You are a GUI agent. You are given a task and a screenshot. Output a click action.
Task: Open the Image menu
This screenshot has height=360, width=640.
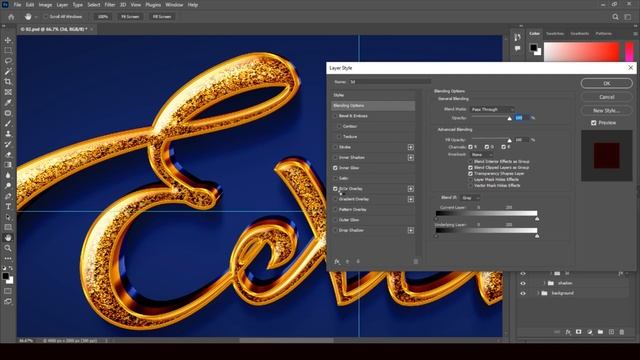coord(45,5)
